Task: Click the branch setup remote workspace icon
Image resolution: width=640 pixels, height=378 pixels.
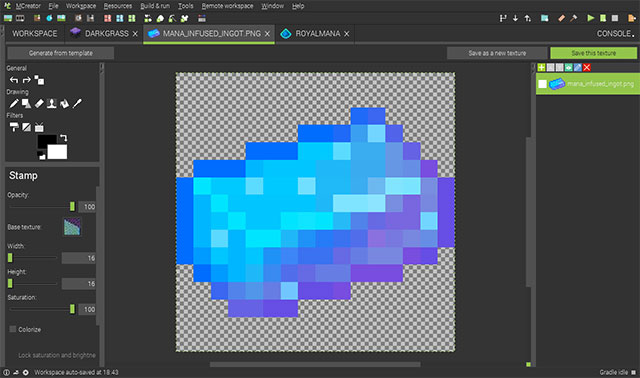Action: click(503, 18)
